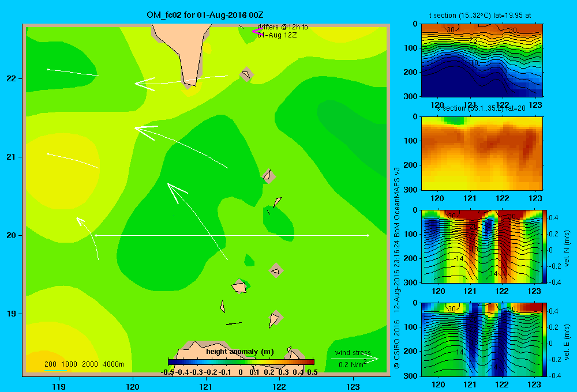This screenshot has height=392, width=577.
Task: Click the 'vel. E (m/s)' axis label
Action: pyautogui.click(x=567, y=342)
